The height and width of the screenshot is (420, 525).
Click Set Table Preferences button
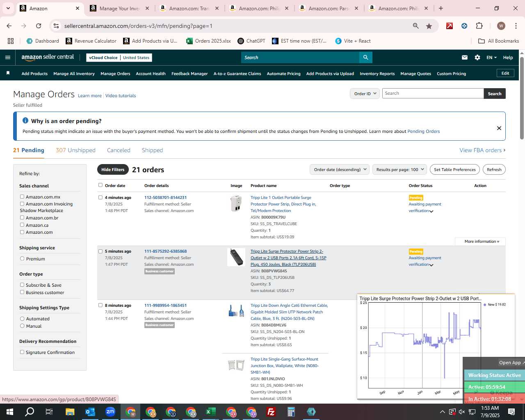click(454, 169)
